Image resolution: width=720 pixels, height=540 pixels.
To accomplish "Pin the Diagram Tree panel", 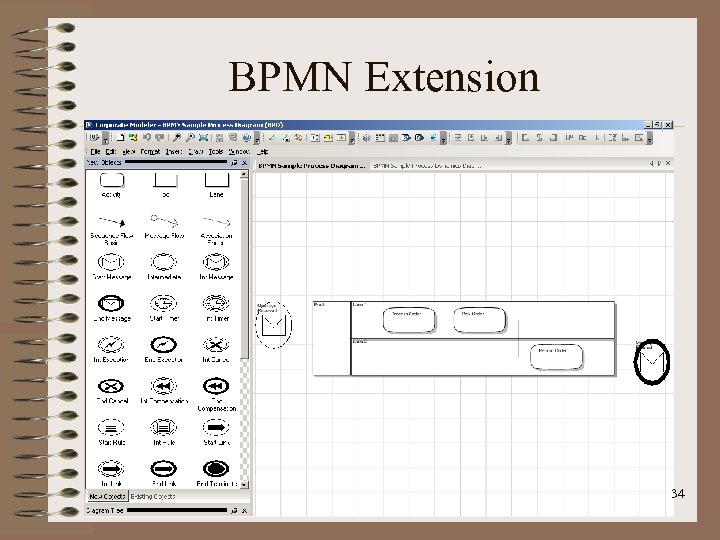I will click(x=234, y=511).
